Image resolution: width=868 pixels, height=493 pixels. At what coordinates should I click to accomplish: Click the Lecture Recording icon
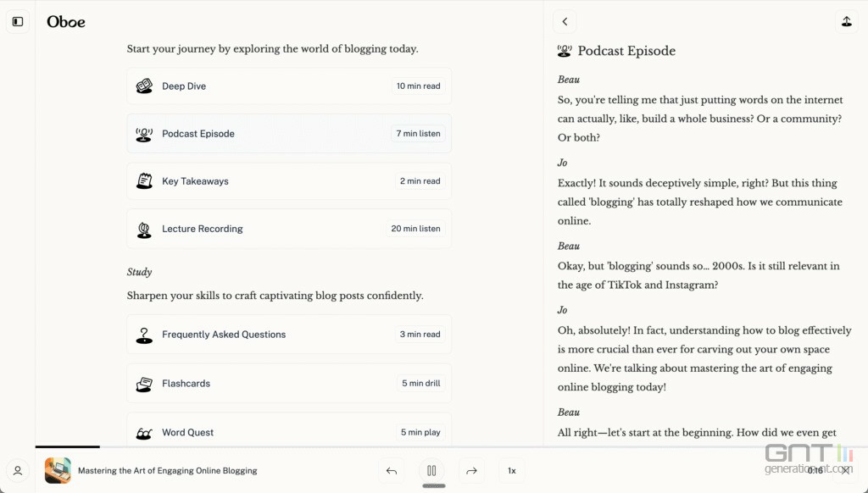point(144,229)
